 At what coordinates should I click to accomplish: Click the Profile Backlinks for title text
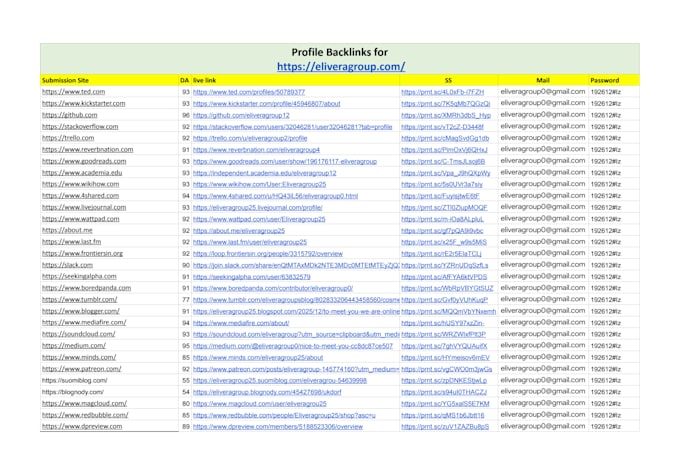coord(340,52)
